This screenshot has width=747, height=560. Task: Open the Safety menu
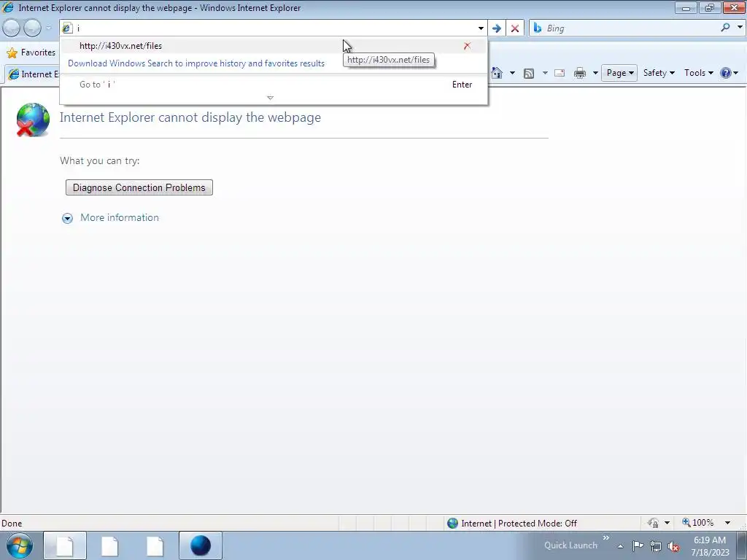tap(659, 73)
